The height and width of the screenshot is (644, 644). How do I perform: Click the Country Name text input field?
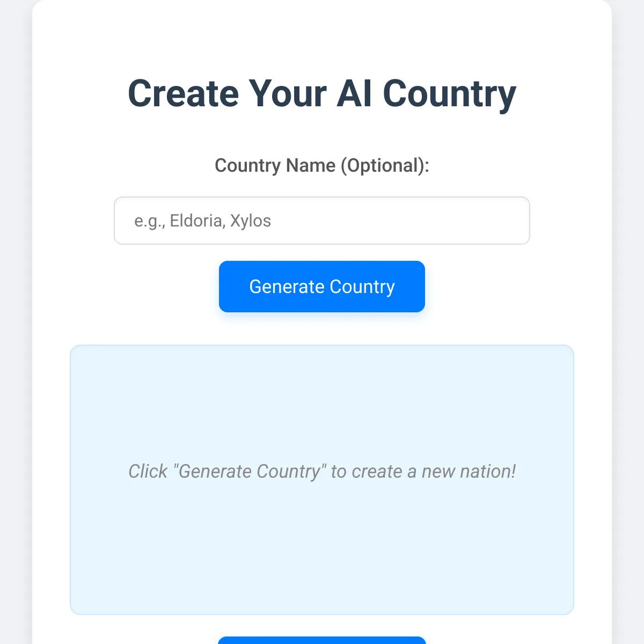coord(322,221)
